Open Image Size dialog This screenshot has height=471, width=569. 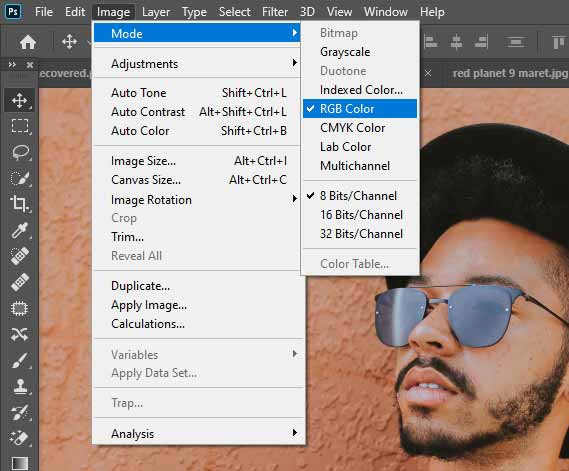point(197,161)
